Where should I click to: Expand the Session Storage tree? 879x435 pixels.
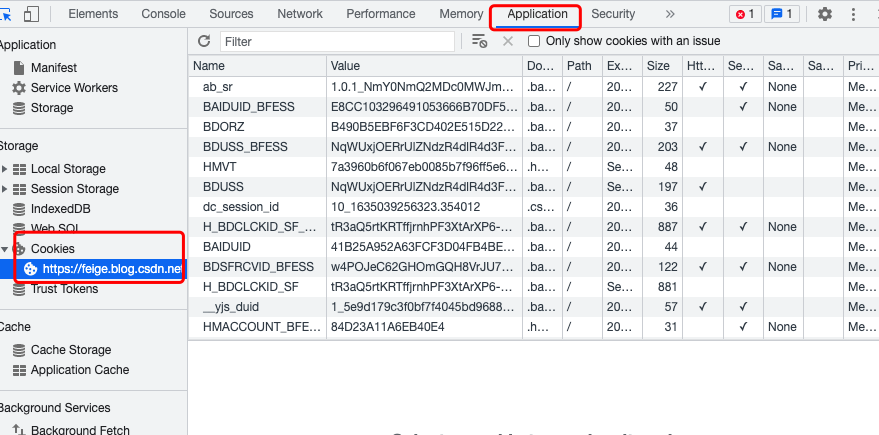(4, 189)
